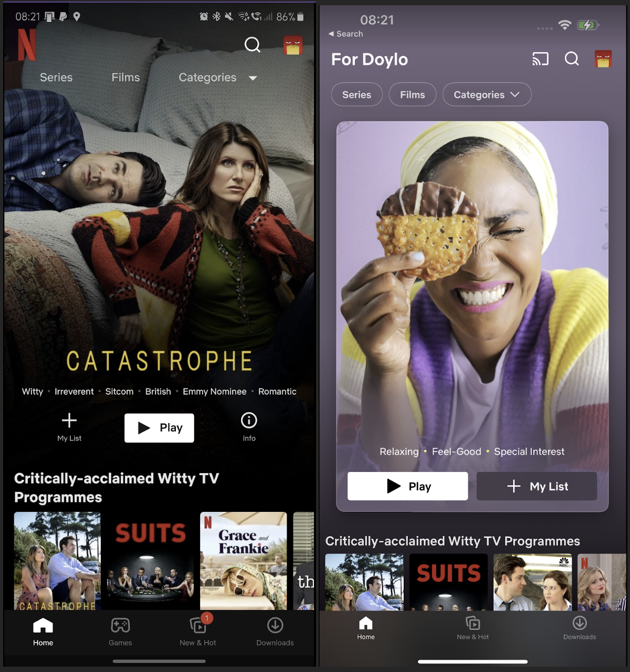Tap the cast icon on the right screen
Image resolution: width=630 pixels, height=672 pixels.
click(x=540, y=59)
